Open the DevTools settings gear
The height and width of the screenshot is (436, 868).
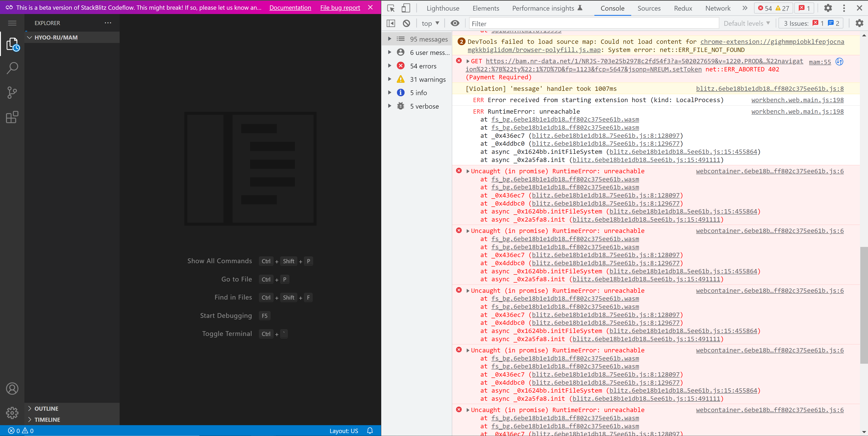pos(828,8)
